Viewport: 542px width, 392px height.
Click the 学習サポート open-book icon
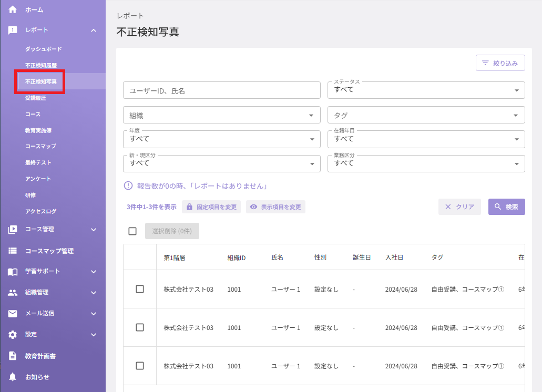click(x=13, y=272)
